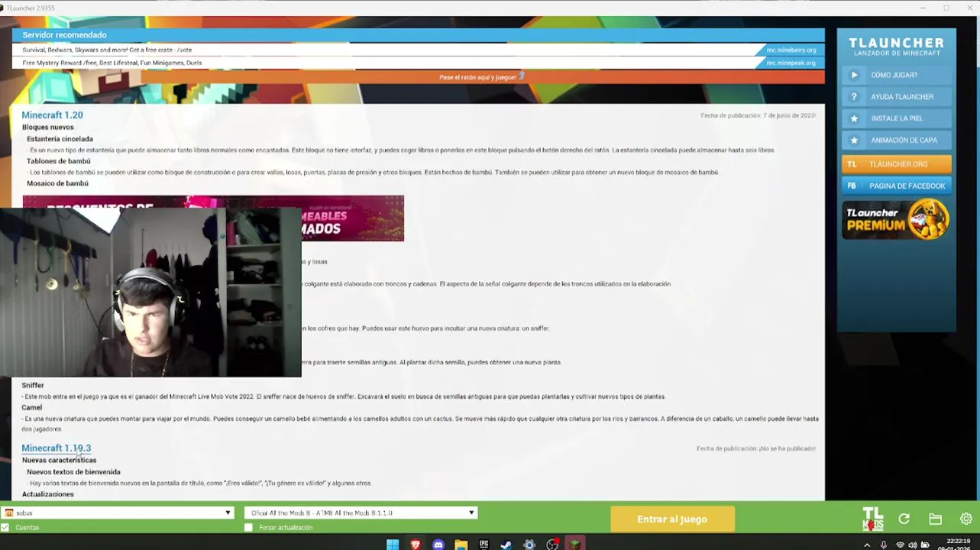This screenshot has width=980, height=550.
Task: Open Cómo Jugar? help button
Action: coord(897,75)
